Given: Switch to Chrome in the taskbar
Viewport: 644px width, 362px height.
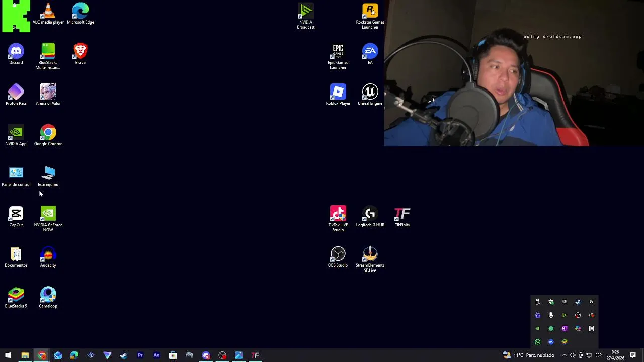Looking at the screenshot, I should coord(42,355).
